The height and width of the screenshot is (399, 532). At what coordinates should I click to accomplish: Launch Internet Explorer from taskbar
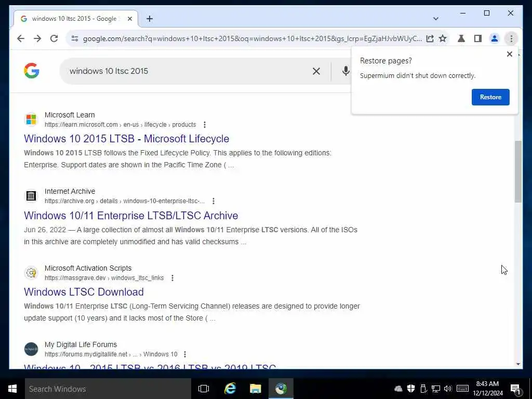pos(230,389)
